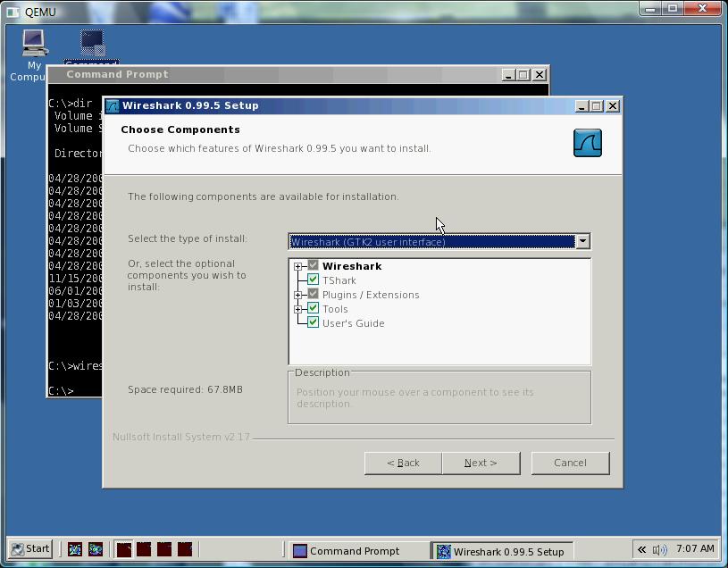Expand hidden system tray icons with chevron
The height and width of the screenshot is (568, 728).
pos(641,549)
